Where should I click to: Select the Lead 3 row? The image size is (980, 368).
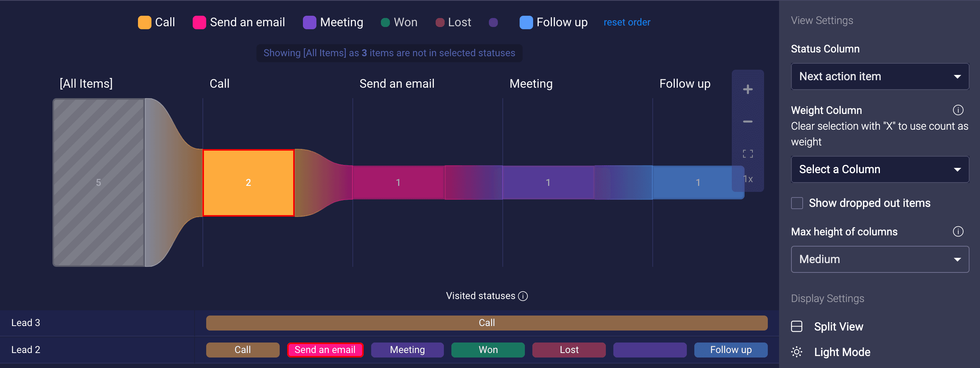point(389,323)
